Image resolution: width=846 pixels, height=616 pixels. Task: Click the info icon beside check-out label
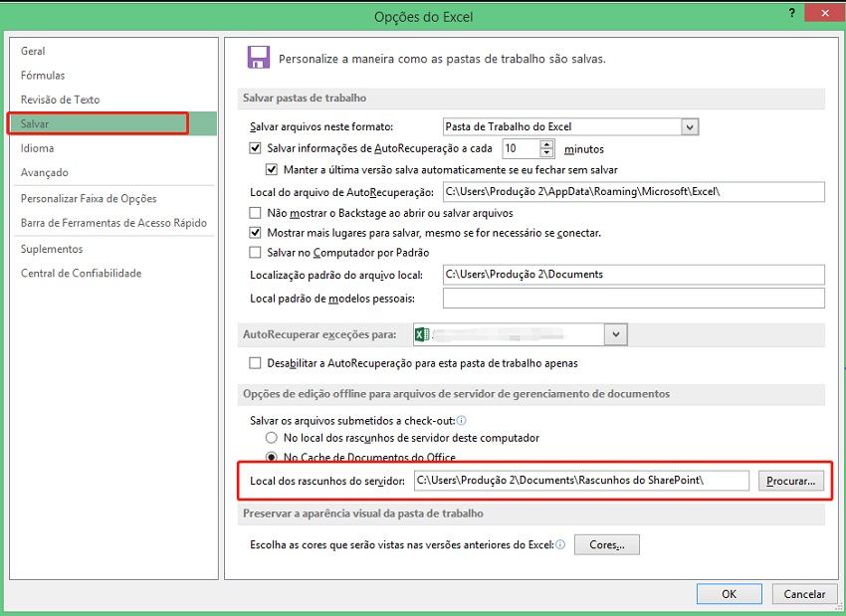coord(461,421)
